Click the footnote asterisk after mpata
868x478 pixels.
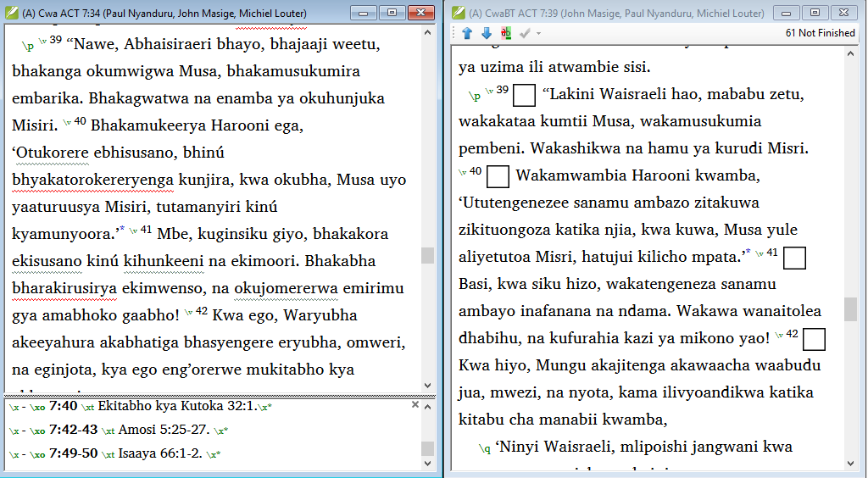746,253
